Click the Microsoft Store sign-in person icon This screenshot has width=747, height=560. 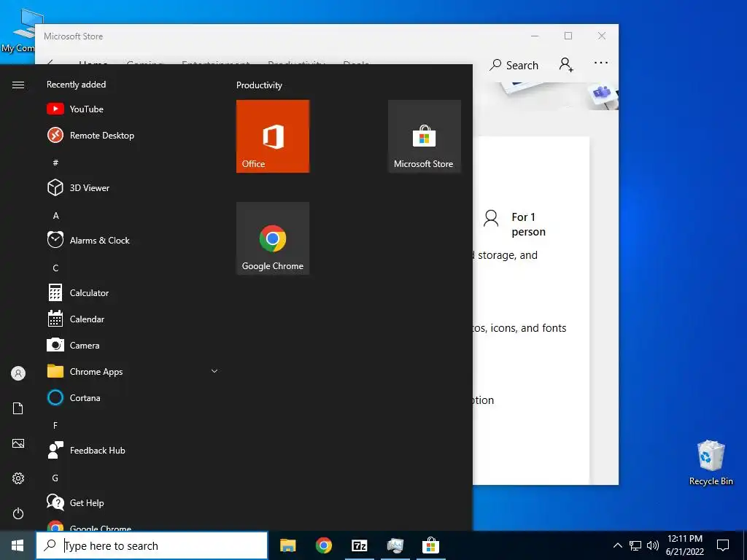(566, 64)
